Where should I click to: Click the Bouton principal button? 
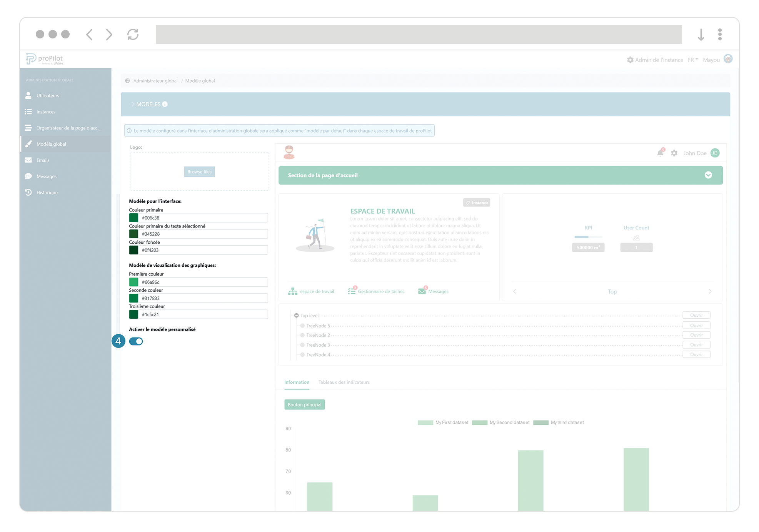coord(304,405)
